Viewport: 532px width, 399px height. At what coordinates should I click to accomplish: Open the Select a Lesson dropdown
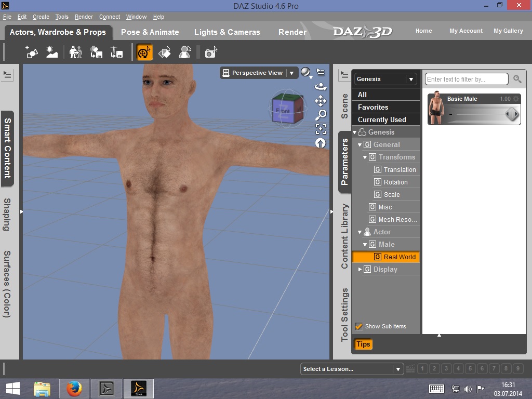coord(352,369)
